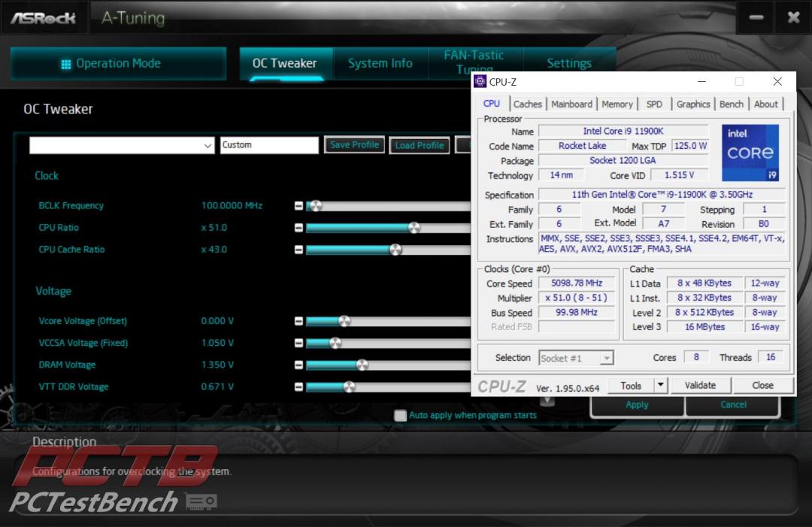Click the Tools button in CPU-Z
This screenshot has width=812, height=527.
pos(631,386)
